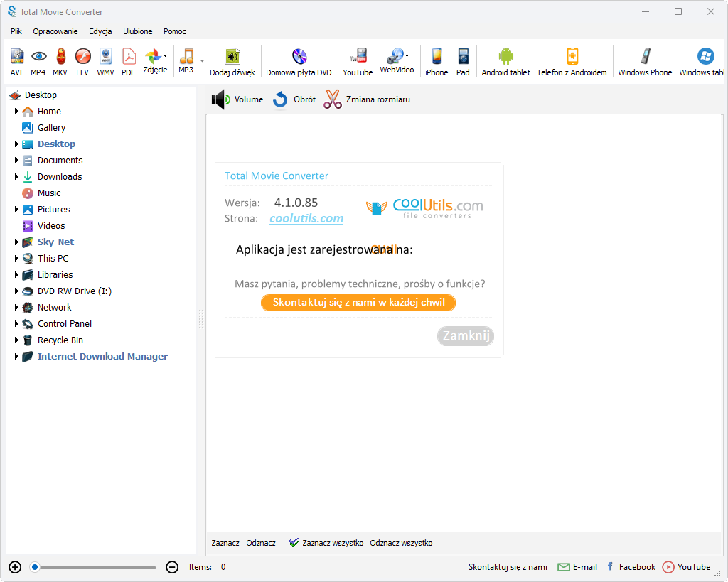
Task: Click Odznacz wszystko button
Action: pyautogui.click(x=401, y=543)
